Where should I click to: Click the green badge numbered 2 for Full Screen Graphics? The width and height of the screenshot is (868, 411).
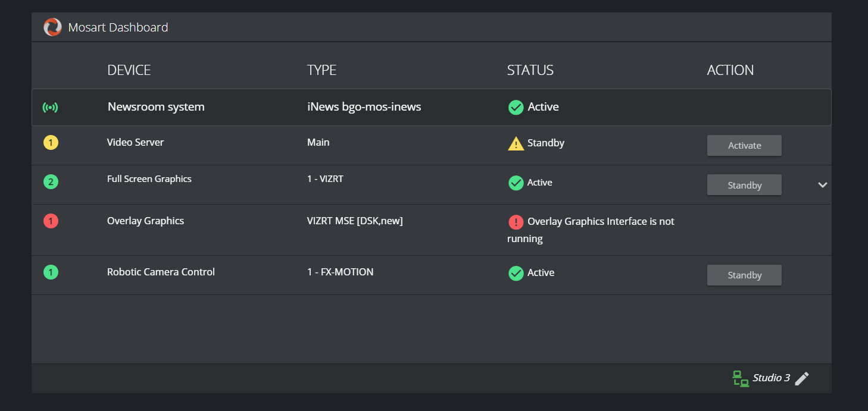click(51, 182)
